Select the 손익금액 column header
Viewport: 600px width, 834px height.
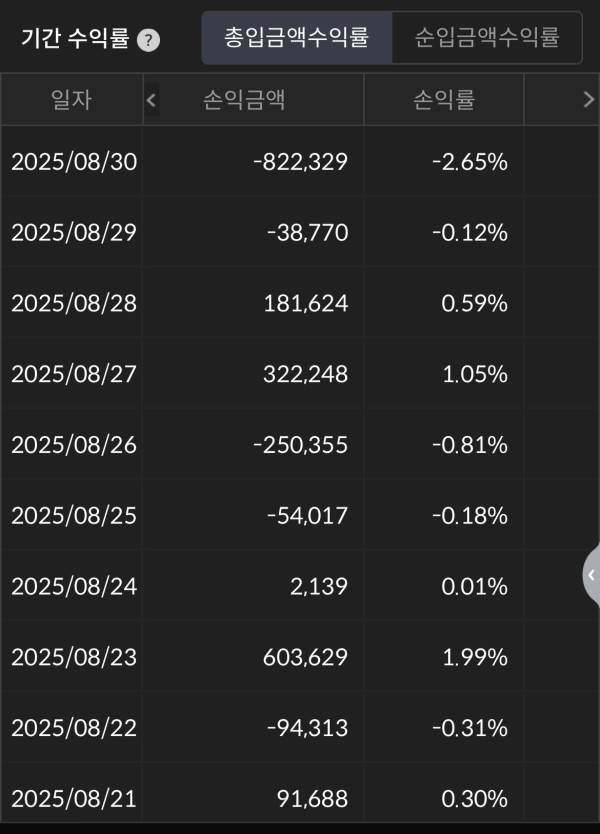pos(245,99)
